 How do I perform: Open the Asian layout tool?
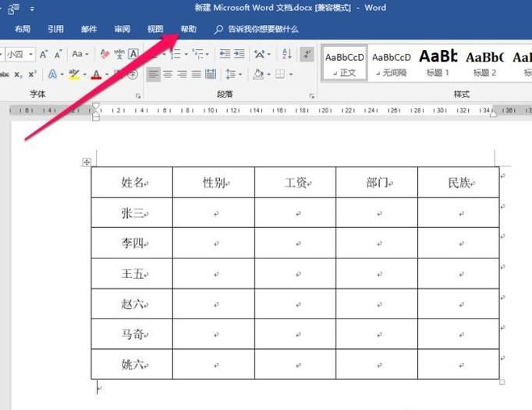260,54
